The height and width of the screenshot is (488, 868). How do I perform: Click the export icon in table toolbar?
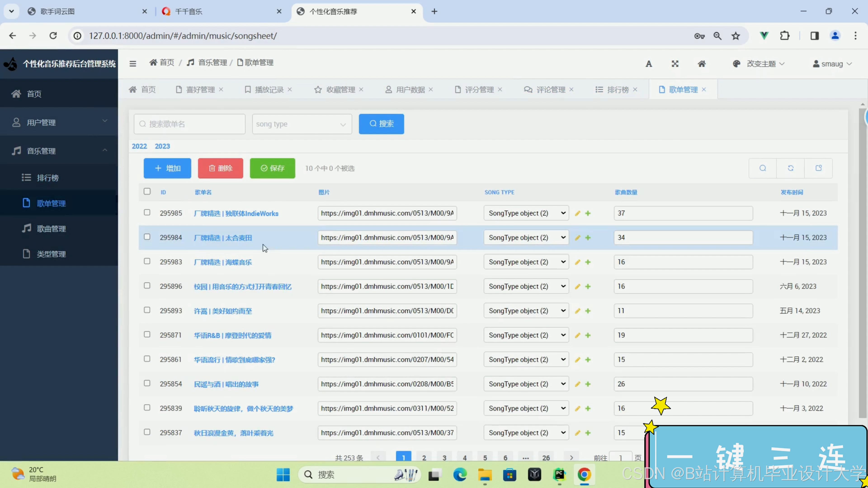tap(818, 168)
